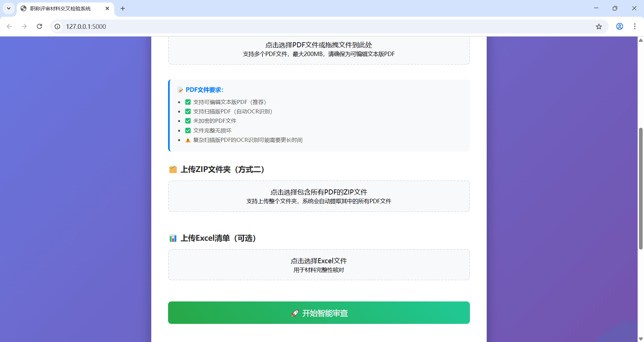
Task: Open a new browser tab
Action: coord(122,8)
